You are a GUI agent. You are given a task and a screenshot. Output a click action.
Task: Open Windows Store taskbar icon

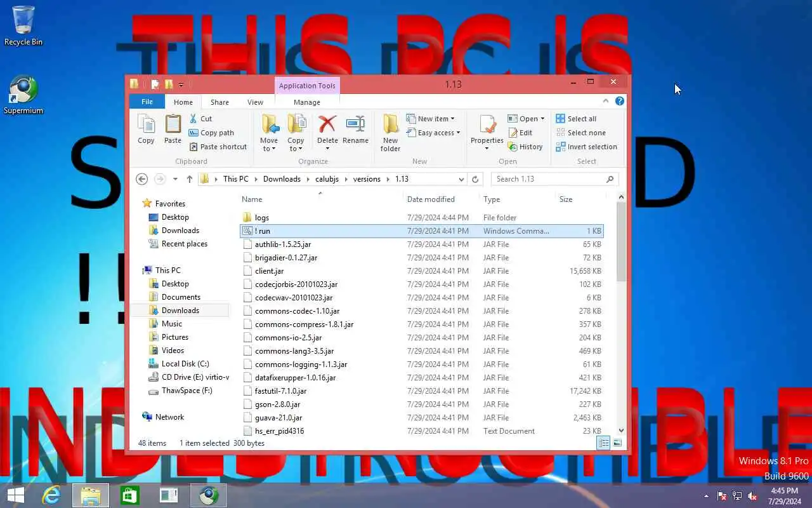coord(129,495)
